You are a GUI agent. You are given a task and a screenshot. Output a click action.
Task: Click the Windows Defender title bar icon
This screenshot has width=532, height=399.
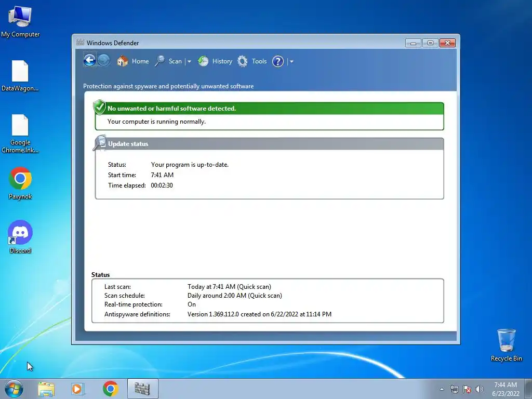(80, 43)
